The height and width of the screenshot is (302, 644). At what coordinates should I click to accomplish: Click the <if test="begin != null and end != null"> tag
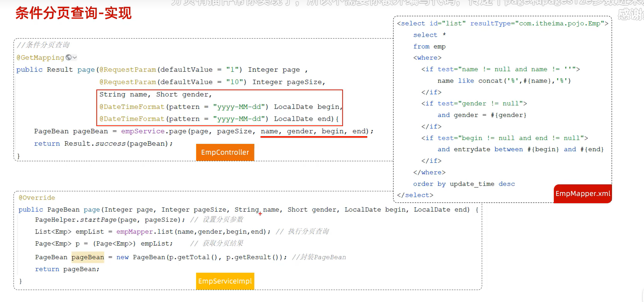click(504, 138)
